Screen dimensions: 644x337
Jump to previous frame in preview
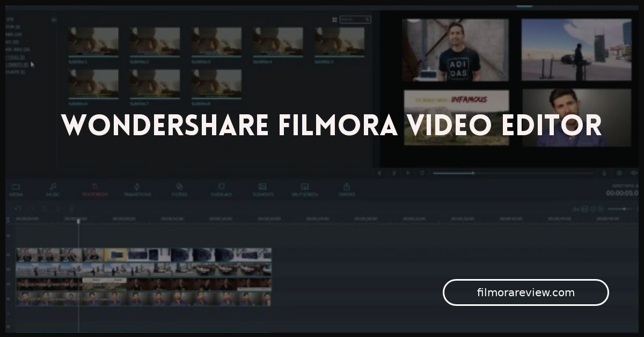coord(380,173)
